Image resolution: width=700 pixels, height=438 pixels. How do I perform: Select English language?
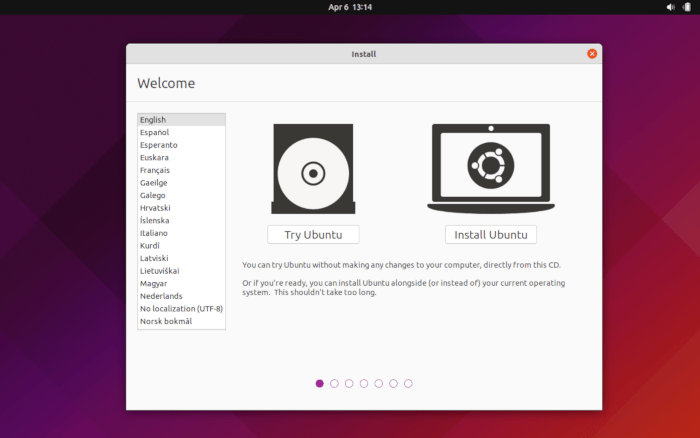coord(181,120)
